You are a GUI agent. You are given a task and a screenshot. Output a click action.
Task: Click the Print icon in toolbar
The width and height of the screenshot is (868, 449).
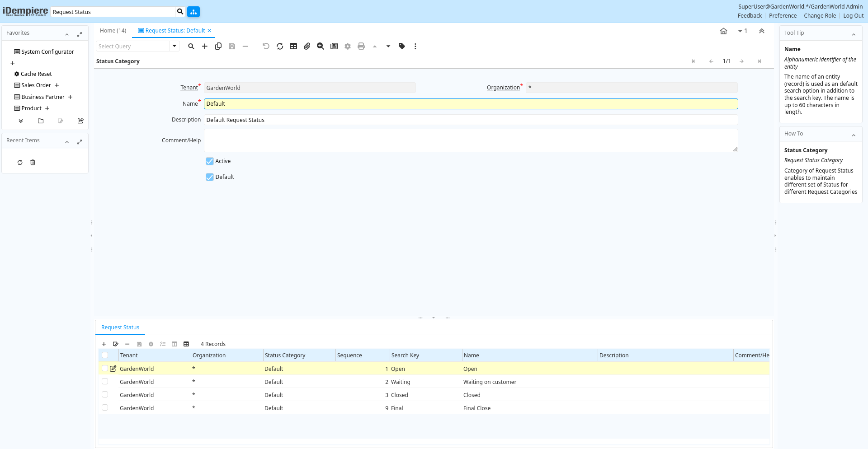[x=361, y=47]
